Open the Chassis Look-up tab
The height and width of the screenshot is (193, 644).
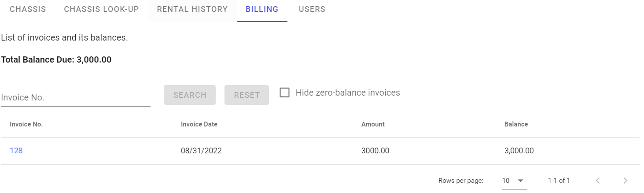pos(101,9)
